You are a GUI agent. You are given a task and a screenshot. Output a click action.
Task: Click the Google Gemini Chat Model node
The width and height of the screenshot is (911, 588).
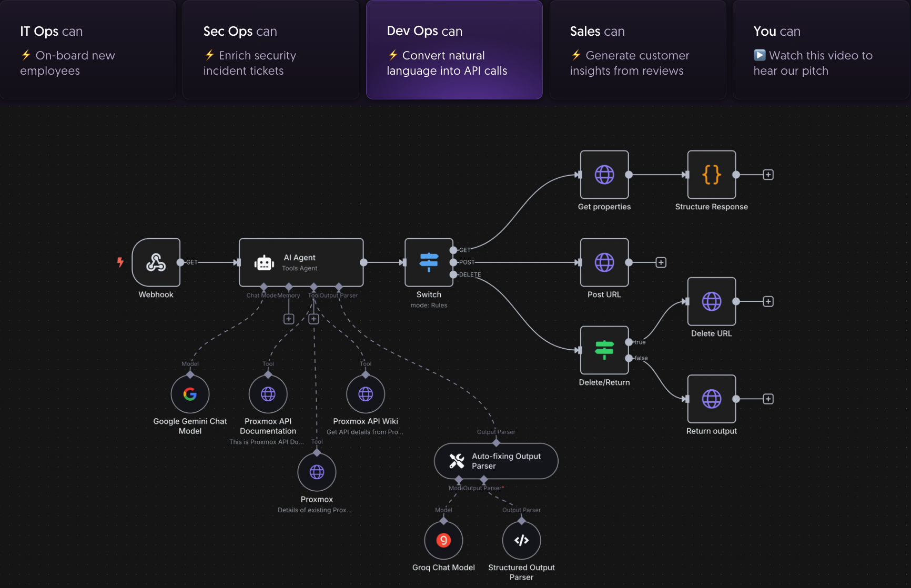(190, 394)
